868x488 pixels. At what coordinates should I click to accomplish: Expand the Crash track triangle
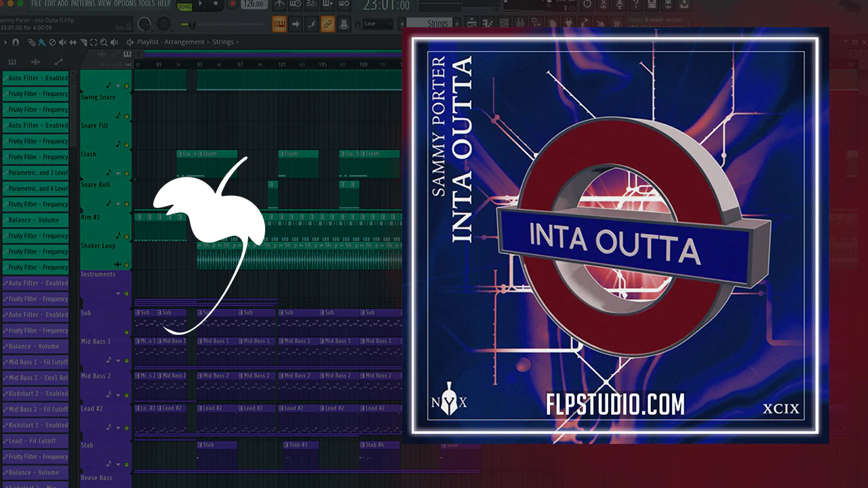[118, 174]
